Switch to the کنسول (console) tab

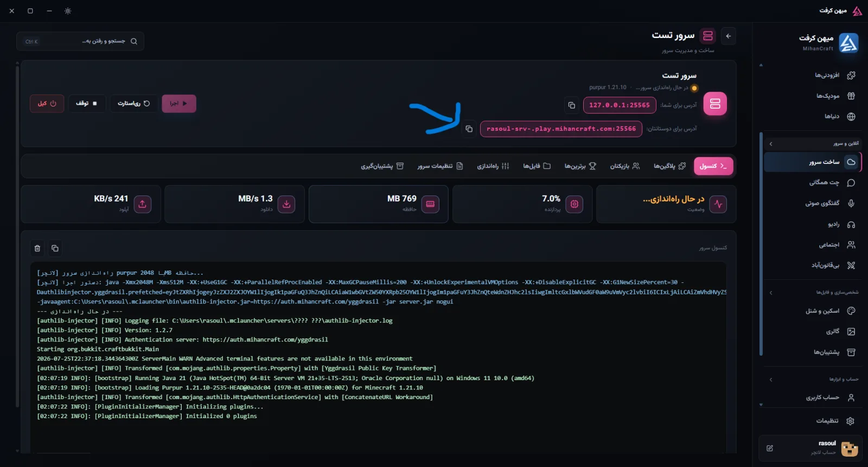(713, 166)
